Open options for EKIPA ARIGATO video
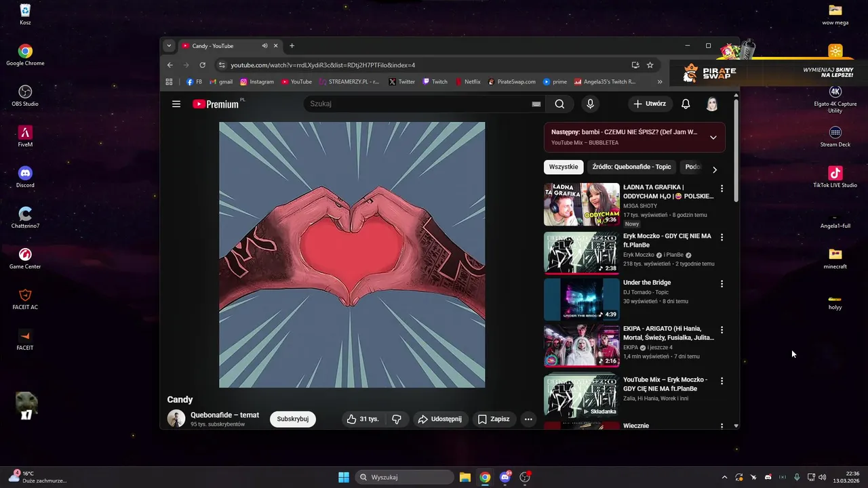This screenshot has height=488, width=868. (x=722, y=329)
